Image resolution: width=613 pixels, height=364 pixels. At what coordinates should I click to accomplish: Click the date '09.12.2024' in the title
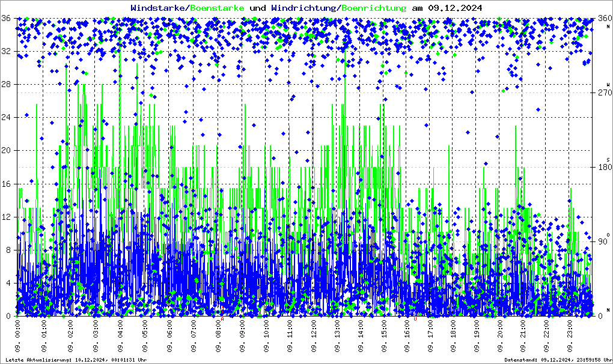point(455,8)
